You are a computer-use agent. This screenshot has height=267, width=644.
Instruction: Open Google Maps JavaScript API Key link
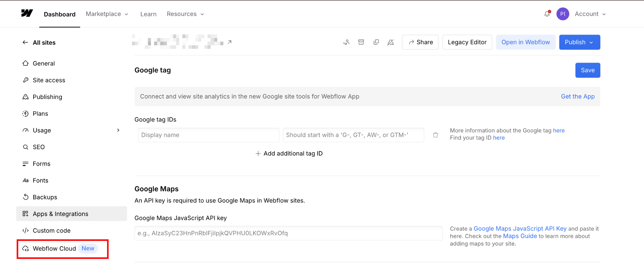pos(520,229)
